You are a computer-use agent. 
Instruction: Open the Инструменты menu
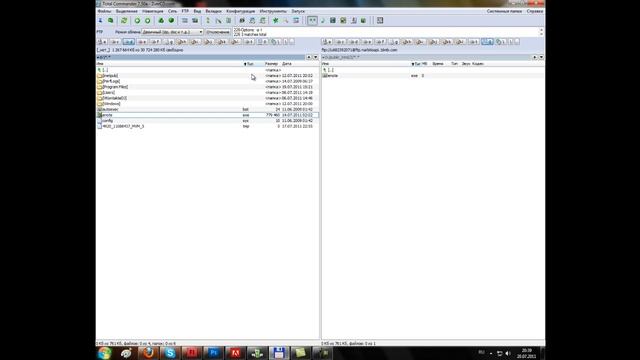coord(273,11)
